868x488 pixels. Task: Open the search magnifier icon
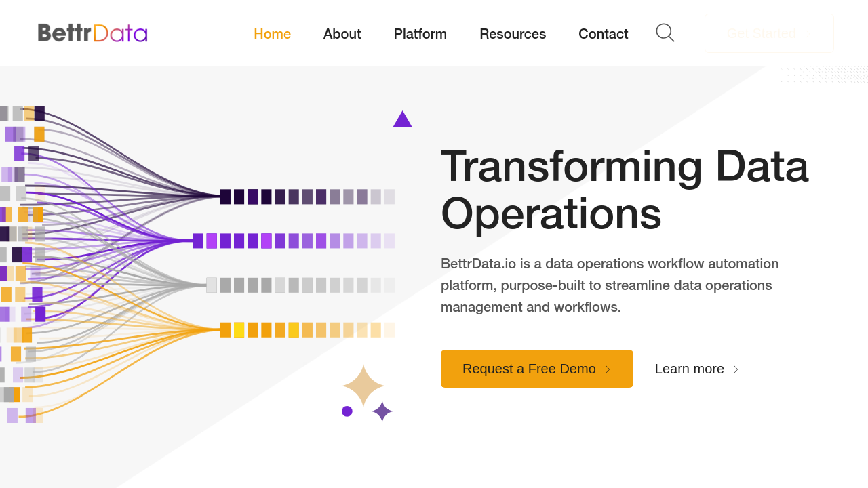coord(665,33)
